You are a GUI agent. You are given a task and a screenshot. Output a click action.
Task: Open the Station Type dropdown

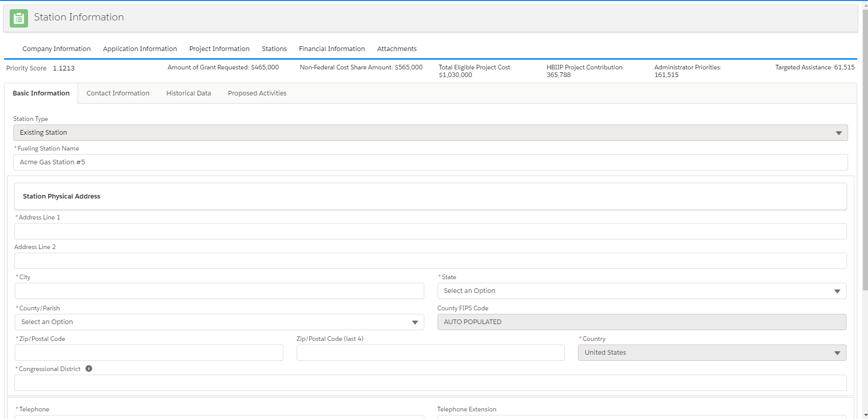tap(430, 133)
